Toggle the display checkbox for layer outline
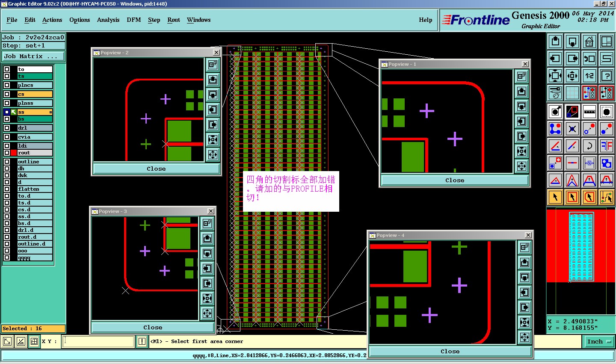Viewport: 616px width, 364px height. pos(7,162)
